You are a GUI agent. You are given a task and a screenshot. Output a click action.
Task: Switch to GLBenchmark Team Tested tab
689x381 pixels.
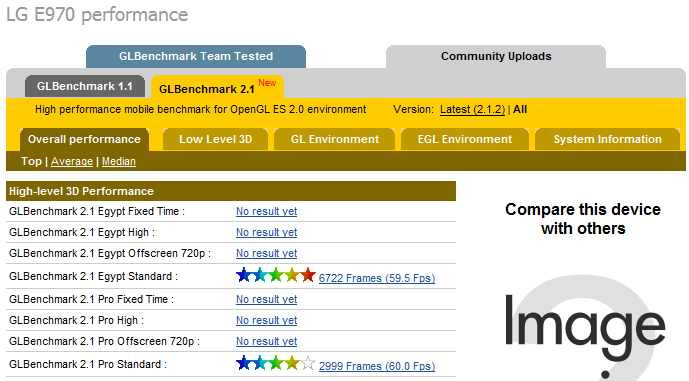196,56
